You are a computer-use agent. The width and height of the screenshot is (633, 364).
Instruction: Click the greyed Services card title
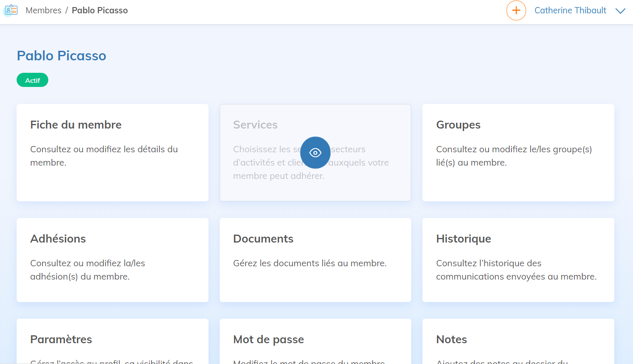pos(255,125)
